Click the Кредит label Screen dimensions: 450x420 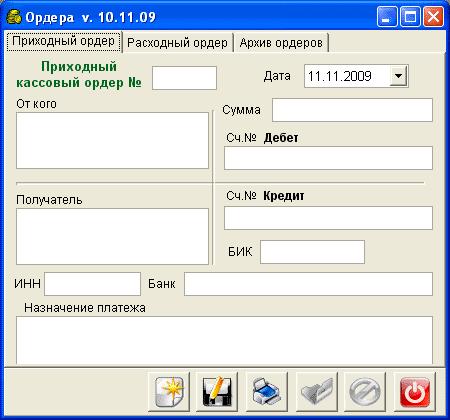[284, 196]
